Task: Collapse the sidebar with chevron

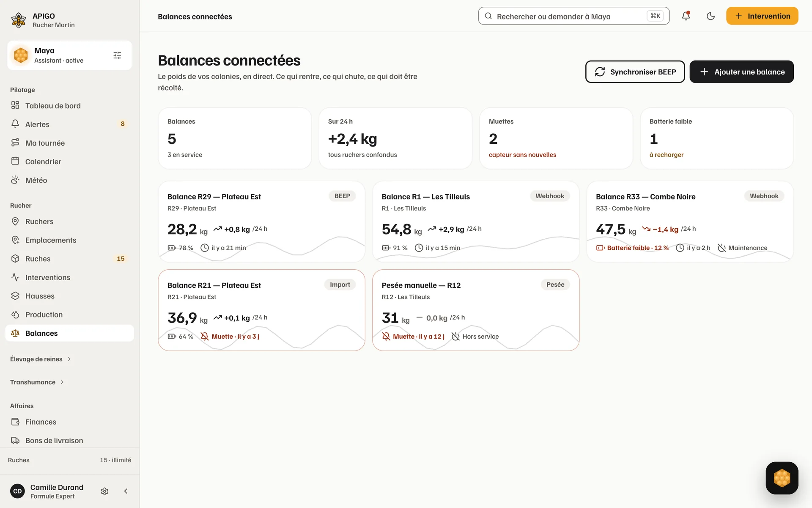Action: coord(126,491)
